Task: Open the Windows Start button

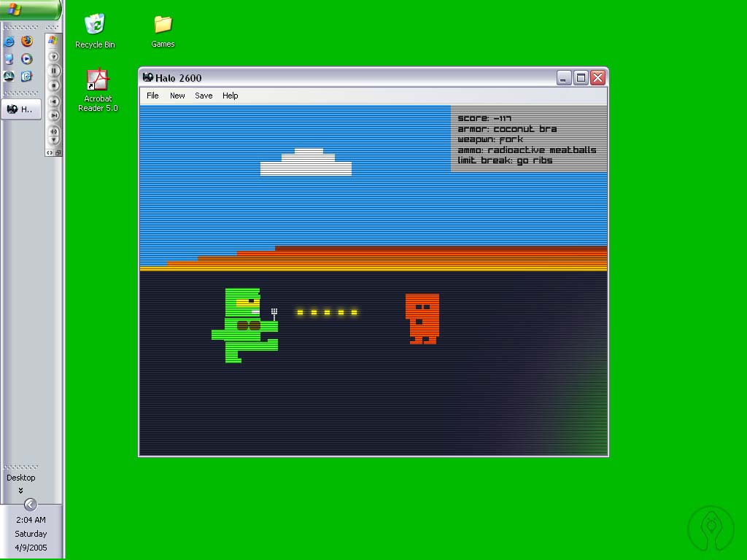Action: [29, 9]
